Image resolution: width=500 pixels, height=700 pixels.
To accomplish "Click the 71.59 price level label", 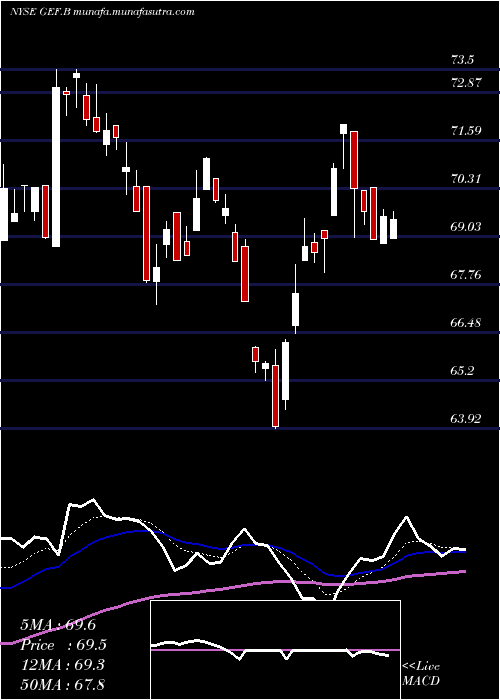I will click(x=466, y=131).
